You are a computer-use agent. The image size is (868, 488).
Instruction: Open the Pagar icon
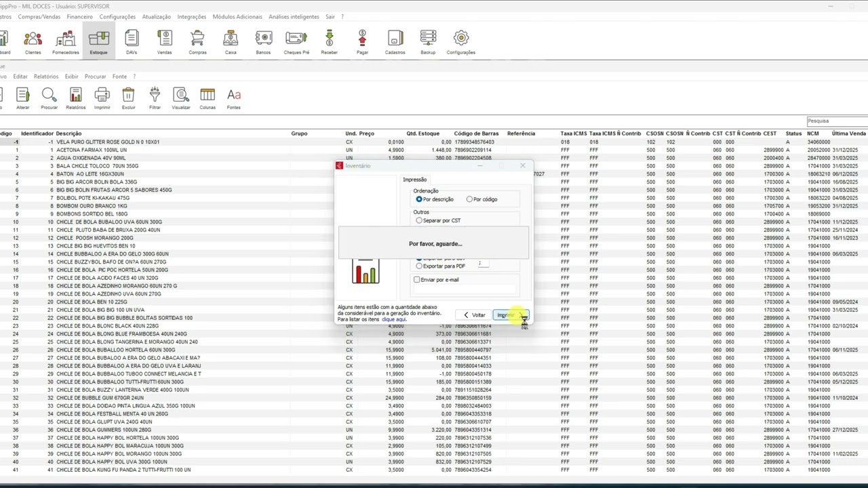[x=362, y=42]
